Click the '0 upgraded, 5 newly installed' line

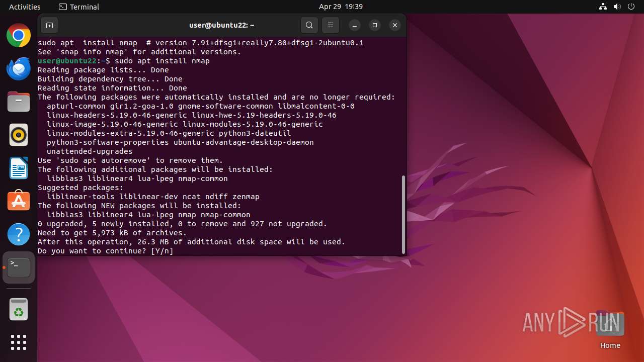[183, 224]
